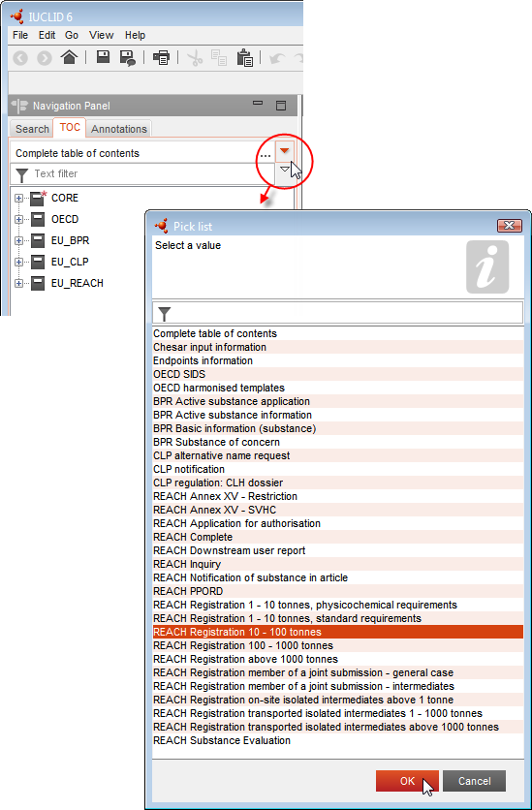Image resolution: width=532 pixels, height=810 pixels.
Task: Open the Go menu
Action: [72, 35]
